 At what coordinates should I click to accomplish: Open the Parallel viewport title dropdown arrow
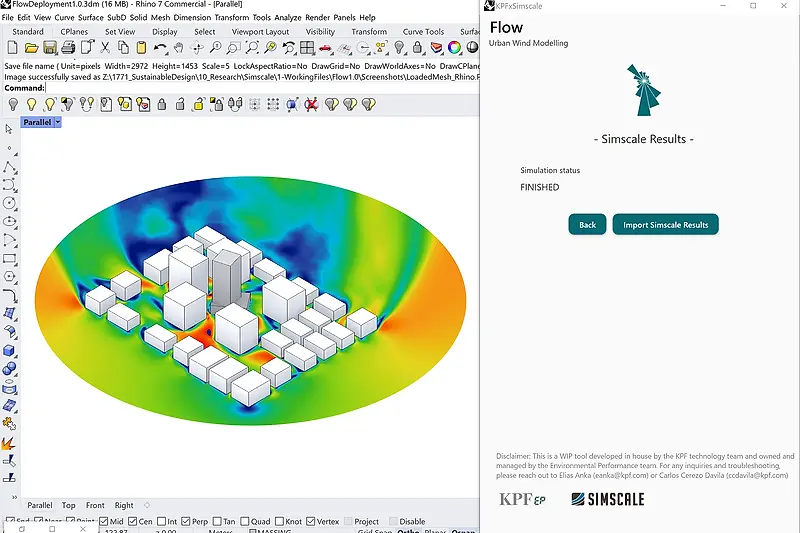click(x=58, y=122)
